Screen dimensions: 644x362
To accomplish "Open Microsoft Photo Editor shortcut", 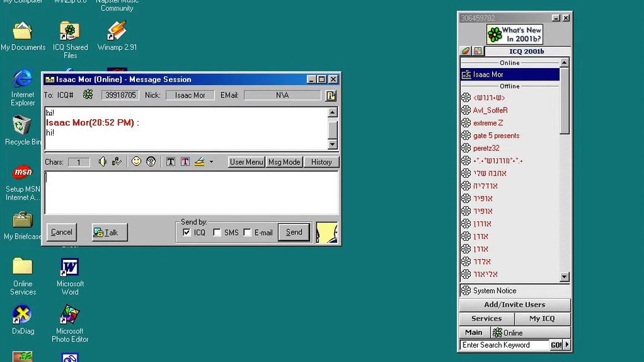I will click(70, 323).
